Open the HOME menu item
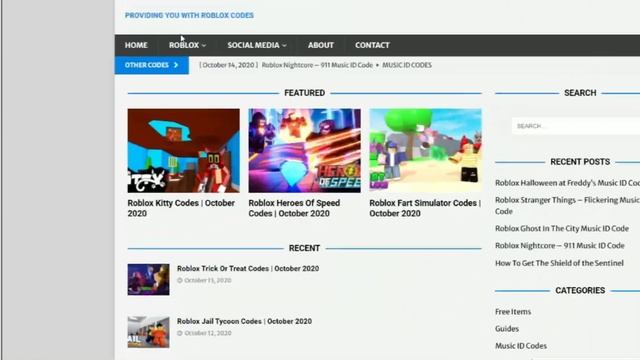 click(x=136, y=45)
